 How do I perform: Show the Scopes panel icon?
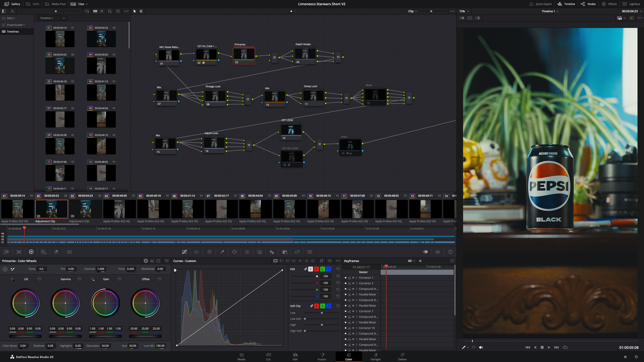(x=438, y=252)
